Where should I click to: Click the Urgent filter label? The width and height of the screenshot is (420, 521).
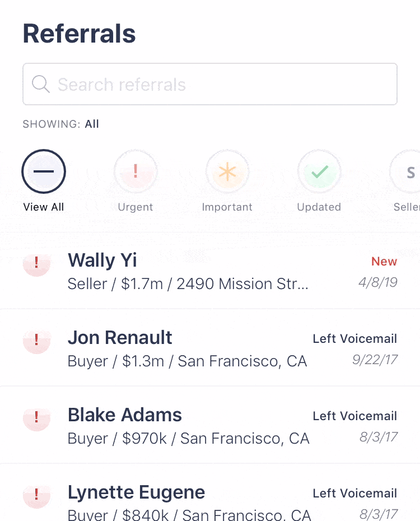coord(136,207)
